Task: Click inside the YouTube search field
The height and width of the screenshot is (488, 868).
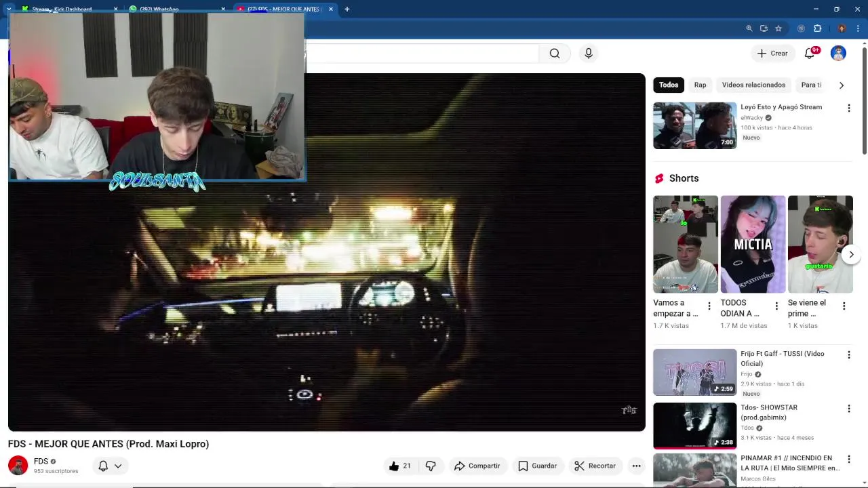Action: (x=422, y=54)
